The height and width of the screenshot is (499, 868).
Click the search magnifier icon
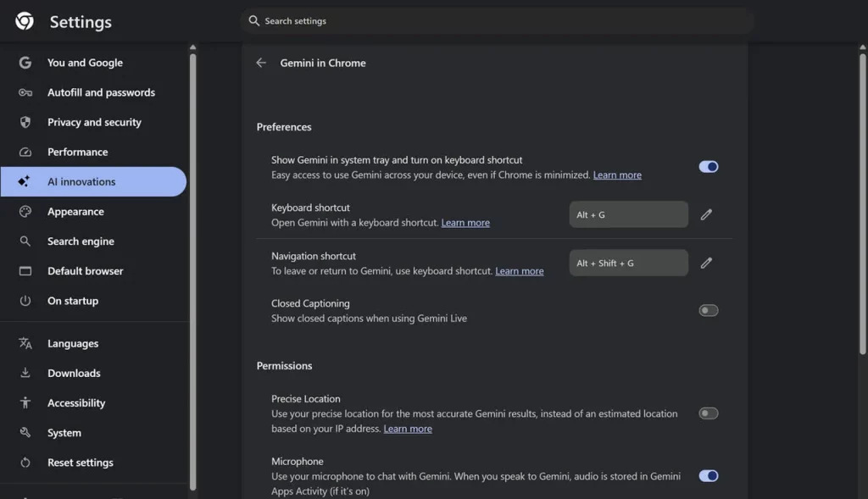[254, 20]
